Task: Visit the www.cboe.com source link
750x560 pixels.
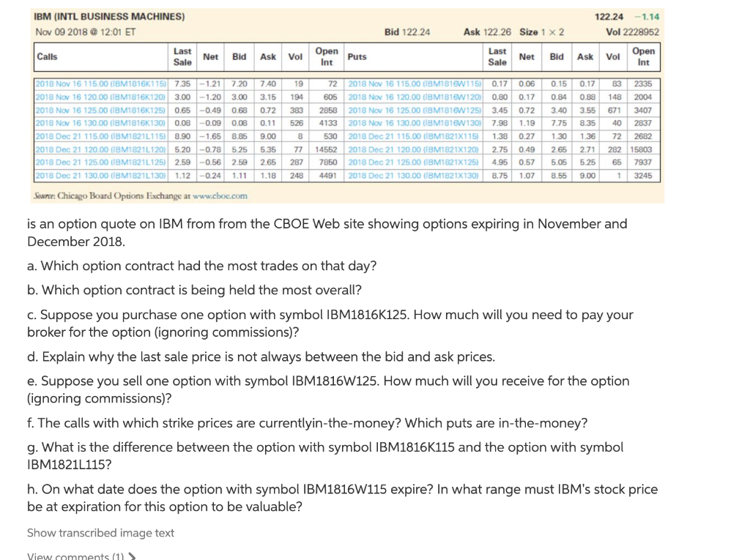Action: [220, 195]
